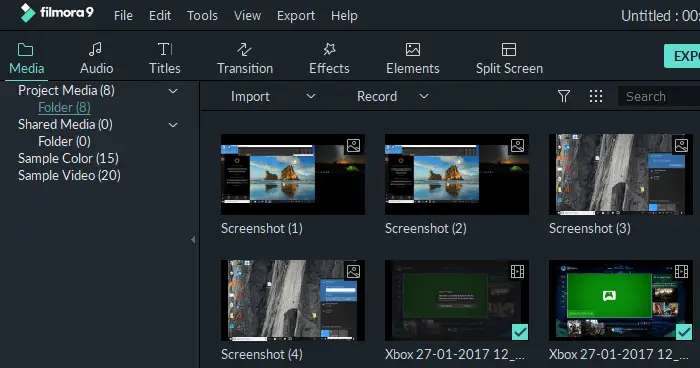Click film strip icon on bright Xbox clip
The height and width of the screenshot is (368, 700).
click(x=681, y=272)
